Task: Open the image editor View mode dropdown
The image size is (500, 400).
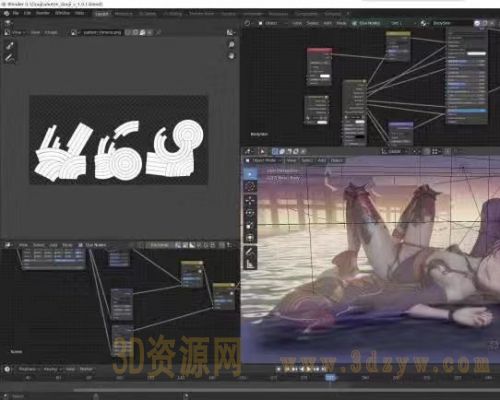Action: (x=18, y=32)
